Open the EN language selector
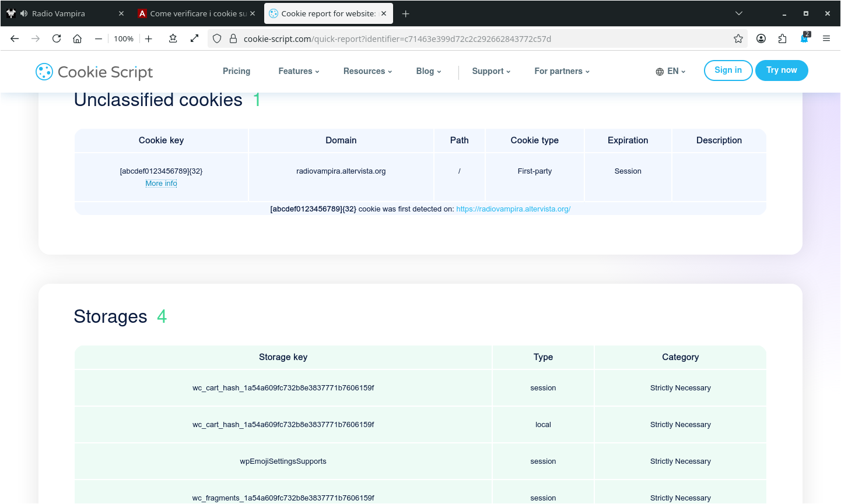 tap(671, 71)
